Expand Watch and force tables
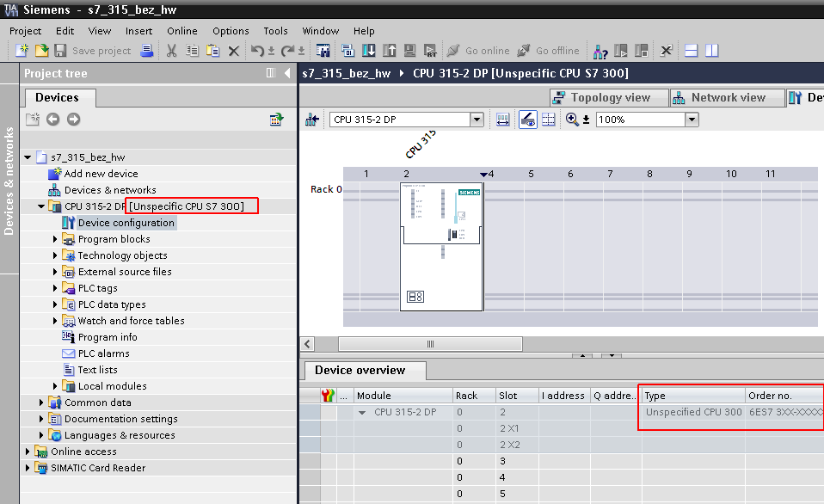This screenshot has height=504, width=824. tap(55, 321)
